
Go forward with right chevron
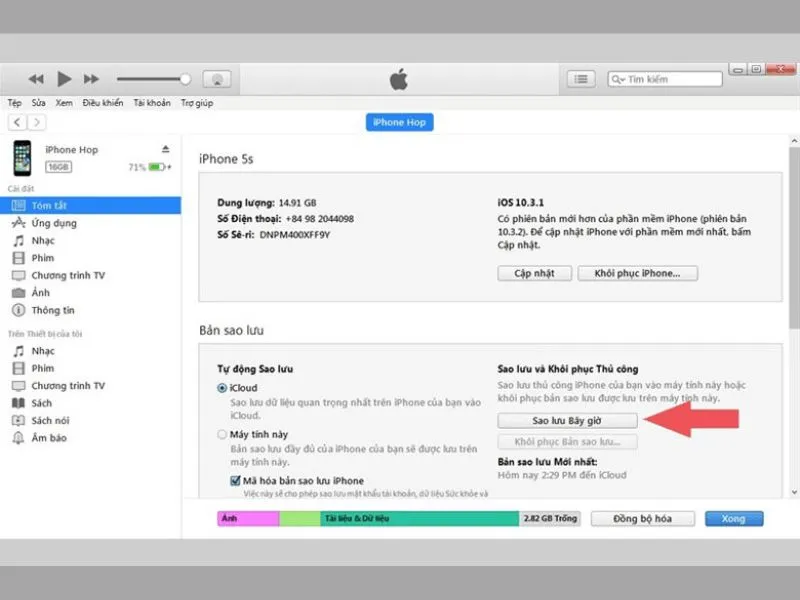click(x=36, y=122)
